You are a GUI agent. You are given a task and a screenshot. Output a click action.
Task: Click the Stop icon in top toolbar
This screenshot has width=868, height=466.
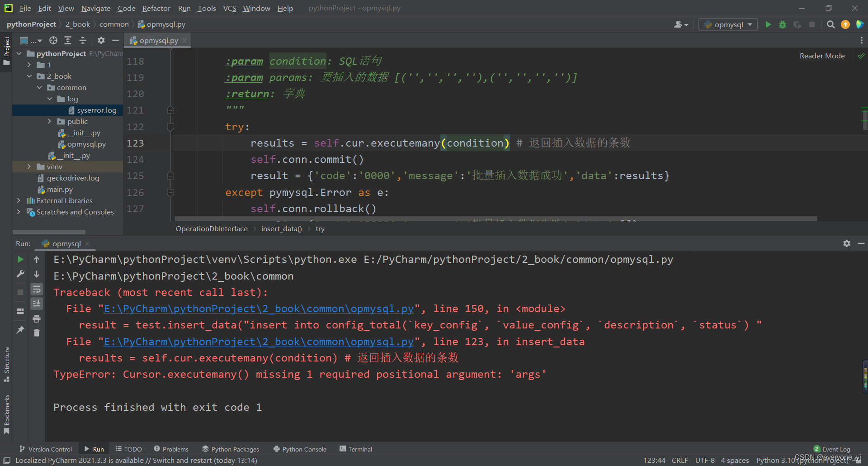[812, 24]
